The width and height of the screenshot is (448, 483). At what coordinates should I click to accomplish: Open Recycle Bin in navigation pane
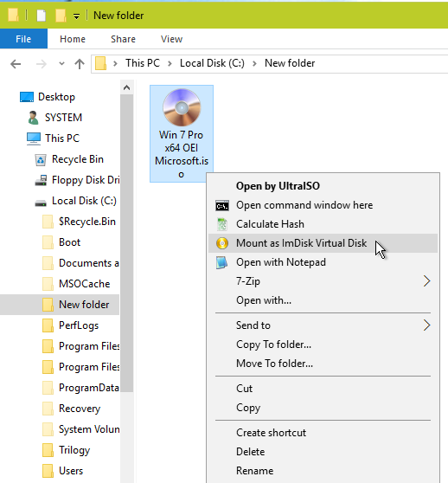[x=78, y=159]
